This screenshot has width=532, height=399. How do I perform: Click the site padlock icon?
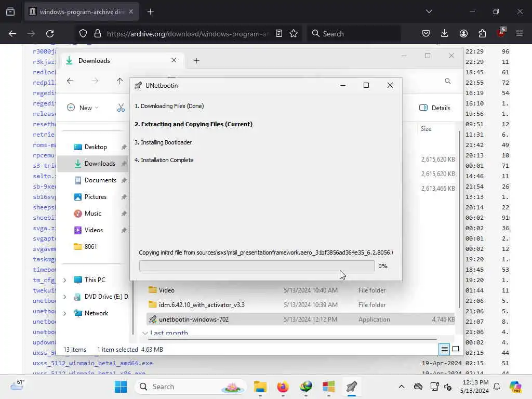click(x=98, y=34)
